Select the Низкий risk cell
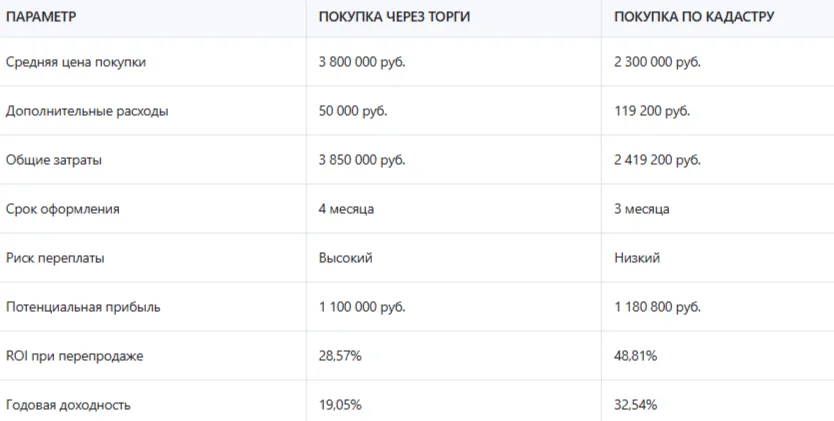Image resolution: width=834 pixels, height=421 pixels. (x=637, y=258)
